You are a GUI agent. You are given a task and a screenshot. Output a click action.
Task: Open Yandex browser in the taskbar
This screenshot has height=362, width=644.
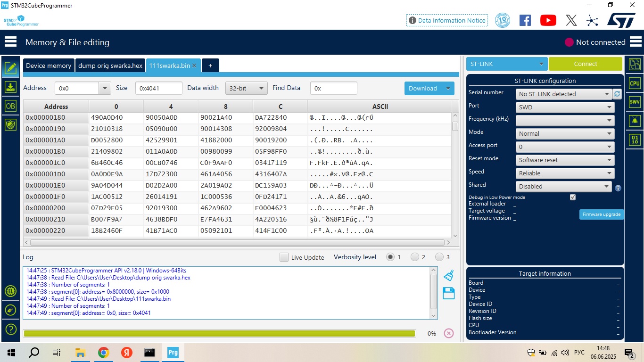point(126,352)
